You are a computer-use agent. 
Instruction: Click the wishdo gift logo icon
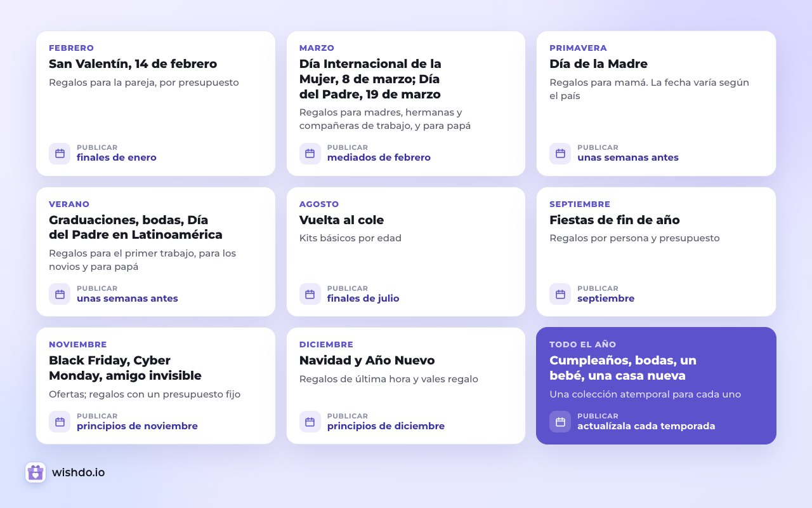(x=36, y=472)
